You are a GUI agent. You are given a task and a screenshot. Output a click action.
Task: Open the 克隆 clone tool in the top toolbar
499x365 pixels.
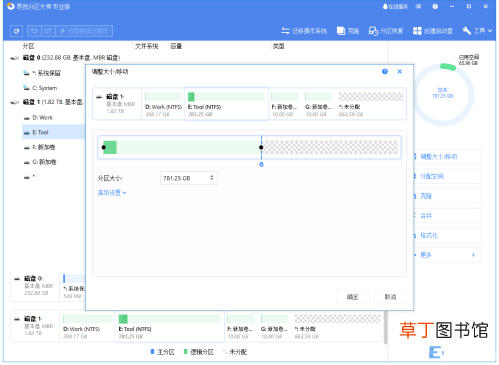(x=348, y=31)
